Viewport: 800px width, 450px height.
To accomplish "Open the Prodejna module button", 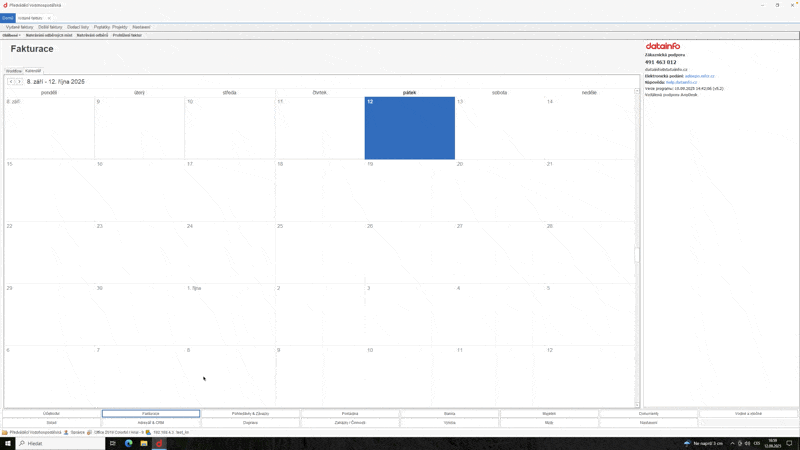I will click(350, 413).
